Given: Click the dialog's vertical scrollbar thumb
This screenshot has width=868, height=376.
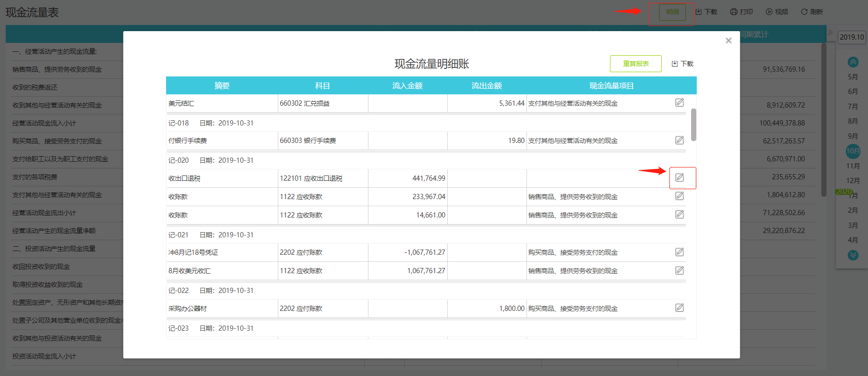Looking at the screenshot, I should 693,125.
